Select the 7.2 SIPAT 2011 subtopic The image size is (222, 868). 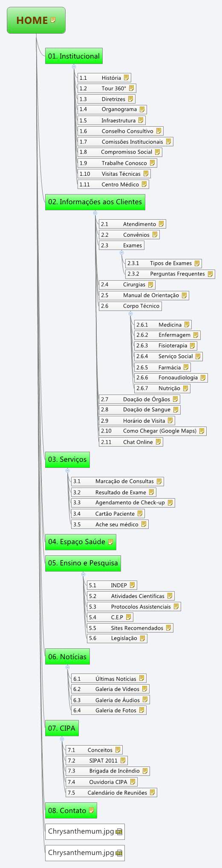coord(97,760)
